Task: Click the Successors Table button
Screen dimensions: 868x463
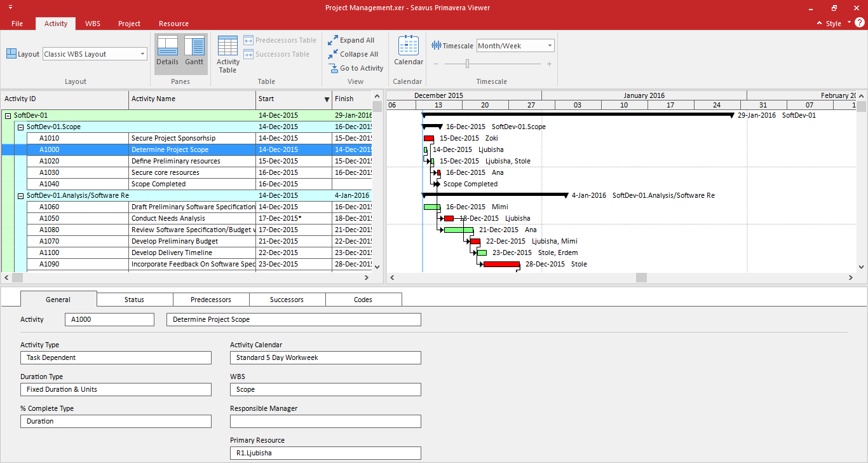Action: 276,54
